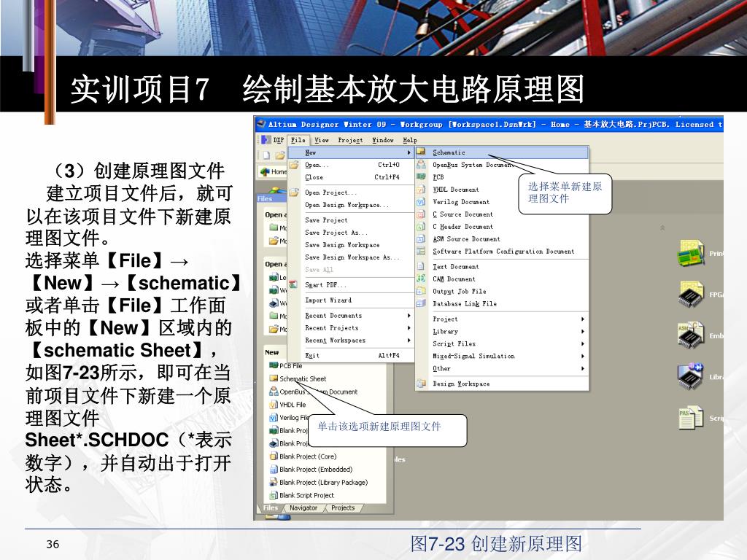747x560 pixels.
Task: Click the Software Platform Configuration icon
Action: [421, 251]
